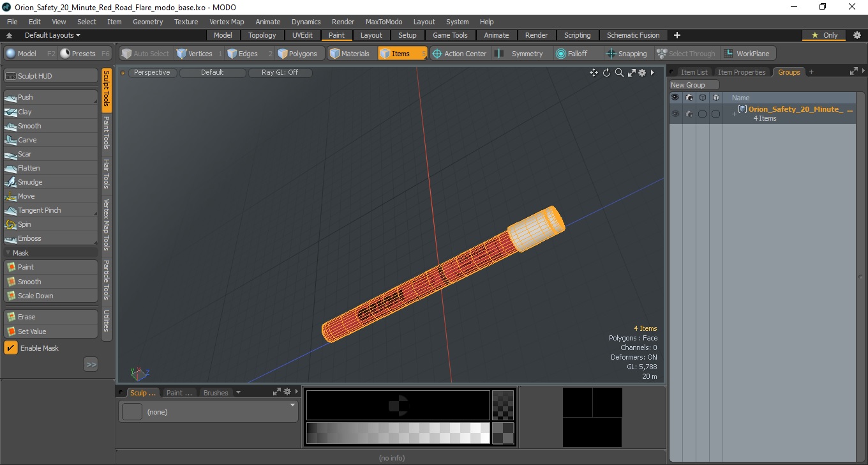Select the Flatten sculpt tool
Image resolution: width=868 pixels, height=465 pixels.
(x=50, y=168)
